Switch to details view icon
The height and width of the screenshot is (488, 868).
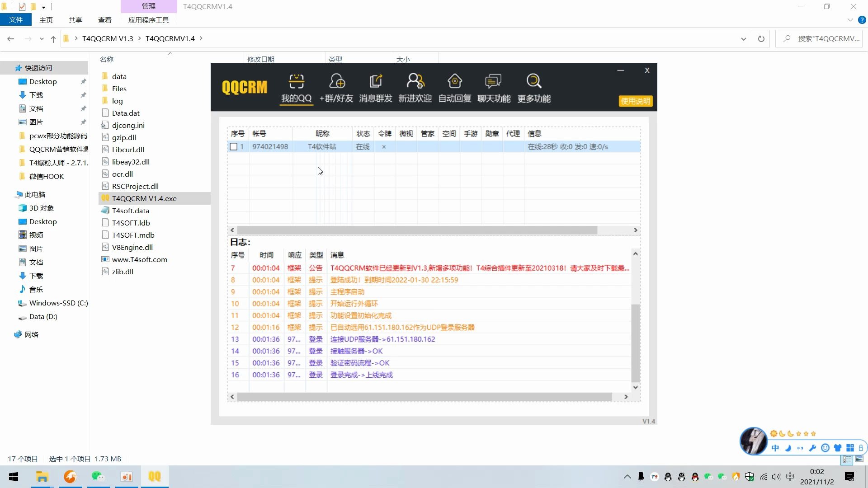(847, 459)
